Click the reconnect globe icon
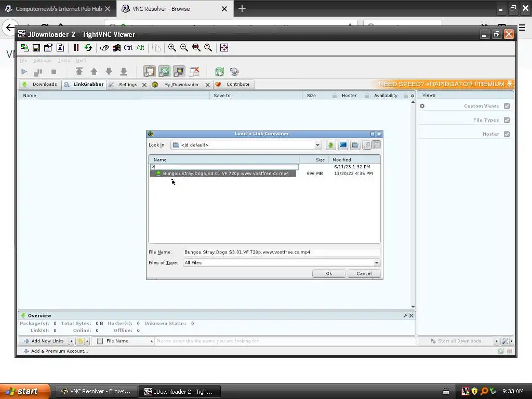 234,72
